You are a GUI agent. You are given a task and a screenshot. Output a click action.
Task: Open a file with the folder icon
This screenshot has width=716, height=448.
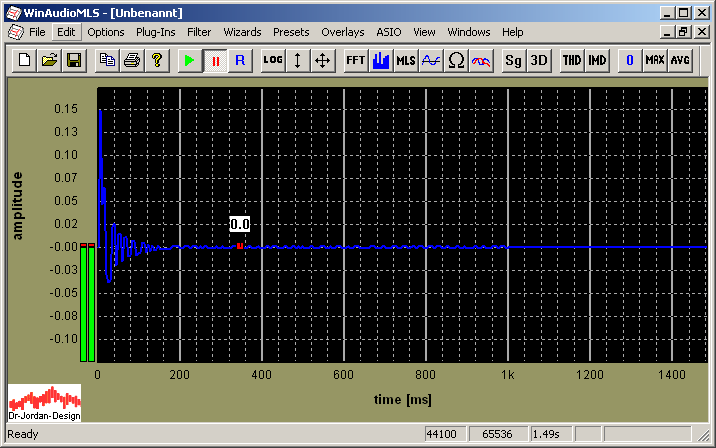(x=49, y=60)
